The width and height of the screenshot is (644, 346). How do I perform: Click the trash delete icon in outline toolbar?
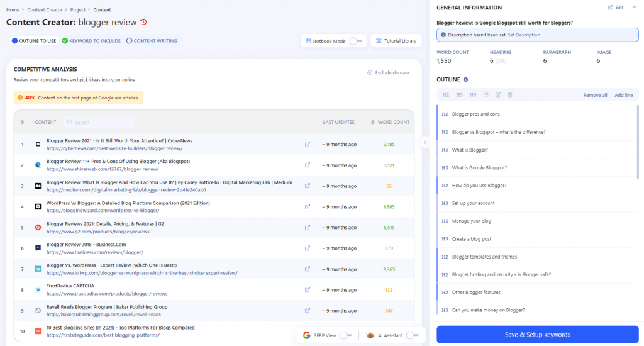point(510,95)
